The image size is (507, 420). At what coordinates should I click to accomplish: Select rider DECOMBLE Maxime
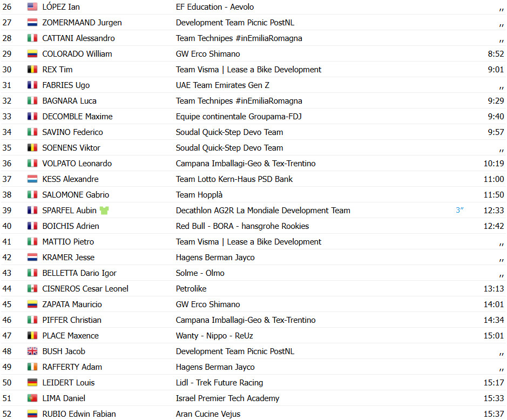(x=77, y=117)
